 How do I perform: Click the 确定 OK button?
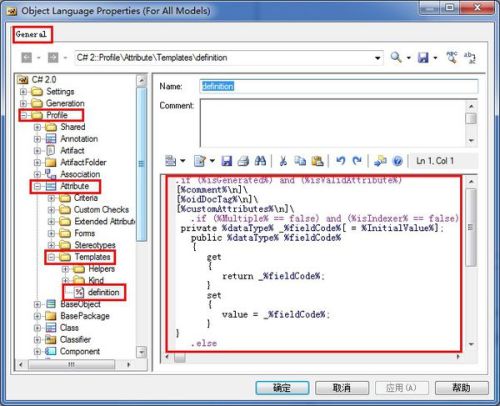click(x=282, y=388)
